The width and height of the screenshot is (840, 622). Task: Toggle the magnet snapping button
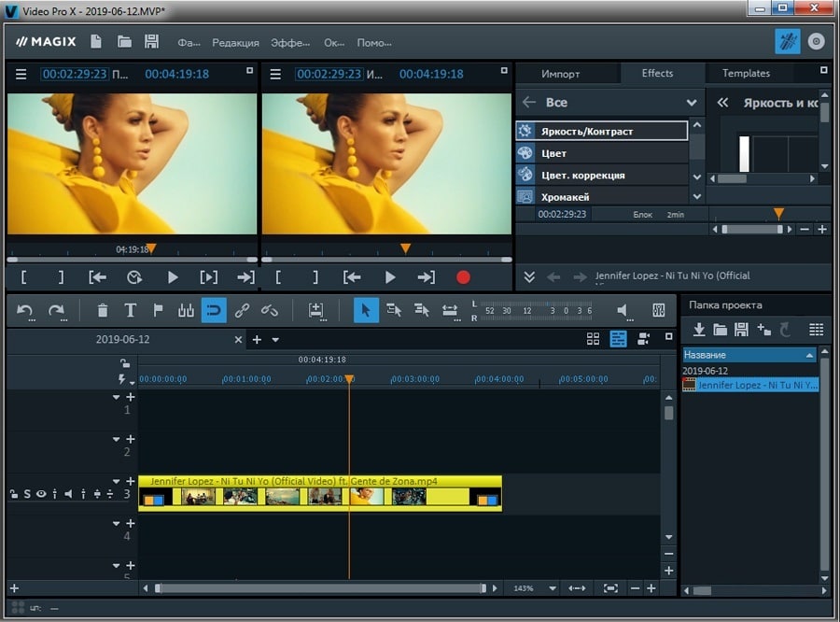click(x=214, y=310)
